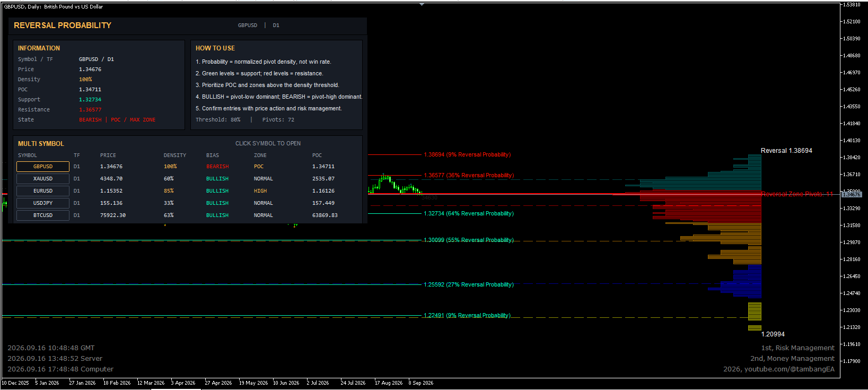Select the USDJPY symbol button
Viewport: 868px width, 390px height.
coord(43,203)
